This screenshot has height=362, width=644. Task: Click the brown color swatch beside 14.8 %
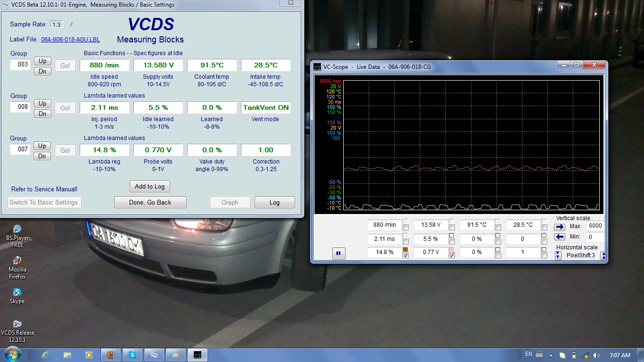(405, 249)
